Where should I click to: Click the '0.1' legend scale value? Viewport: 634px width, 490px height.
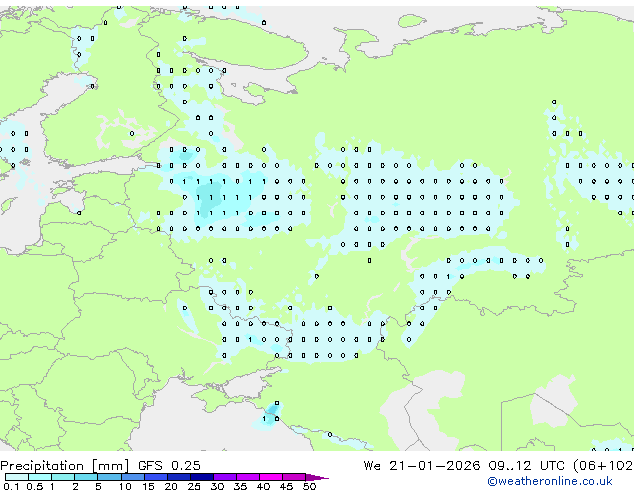tap(11, 486)
